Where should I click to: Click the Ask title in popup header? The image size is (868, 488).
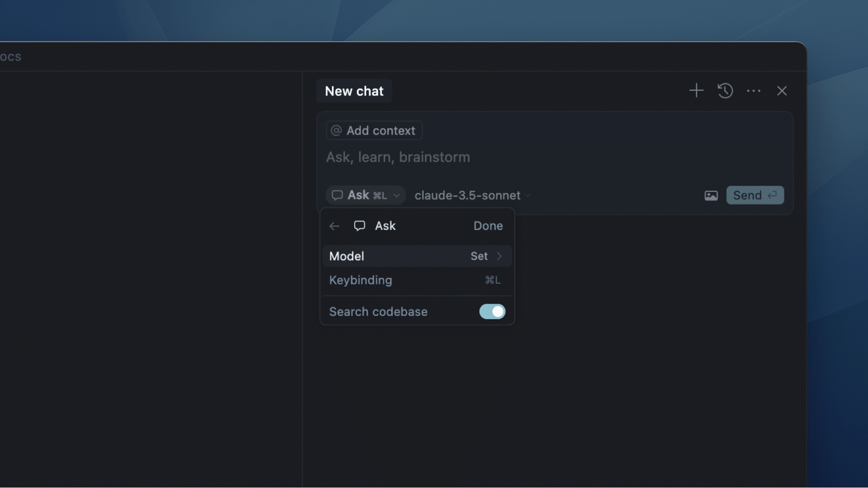385,226
